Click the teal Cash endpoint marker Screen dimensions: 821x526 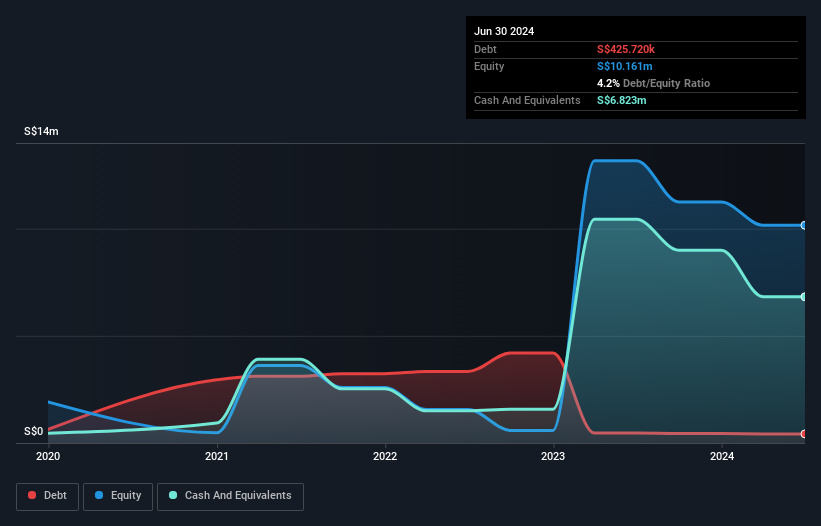[x=804, y=297]
